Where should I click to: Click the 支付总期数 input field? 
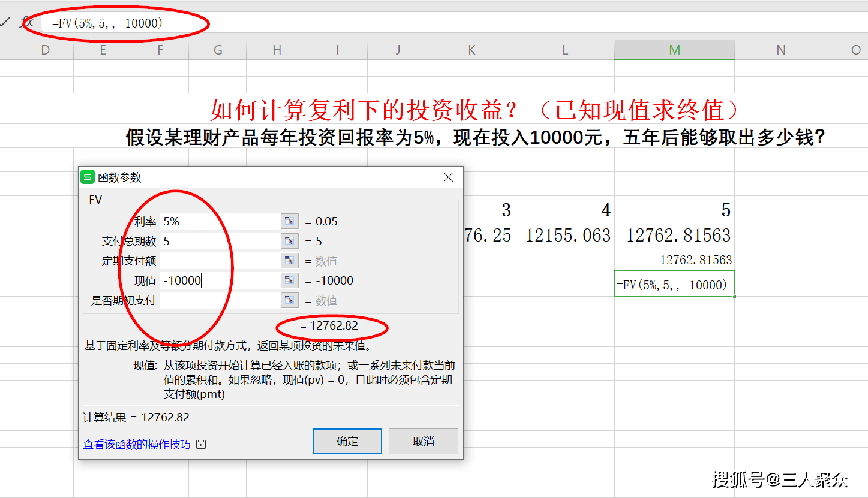click(220, 241)
